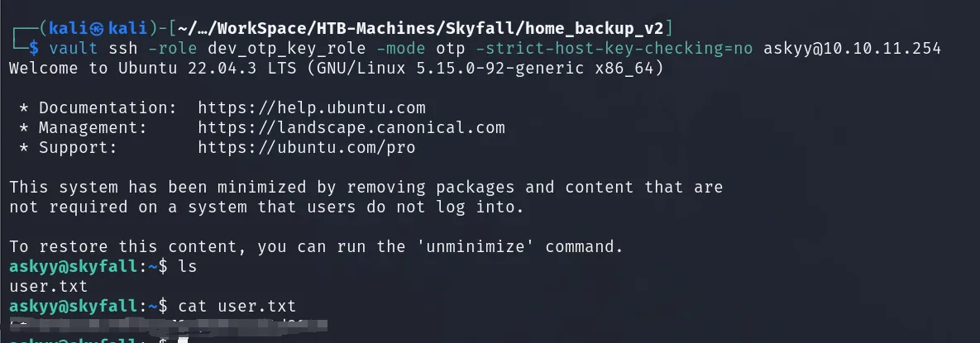Image resolution: width=980 pixels, height=343 pixels.
Task: Open the ubuntu.com/pro support link
Action: click(306, 147)
